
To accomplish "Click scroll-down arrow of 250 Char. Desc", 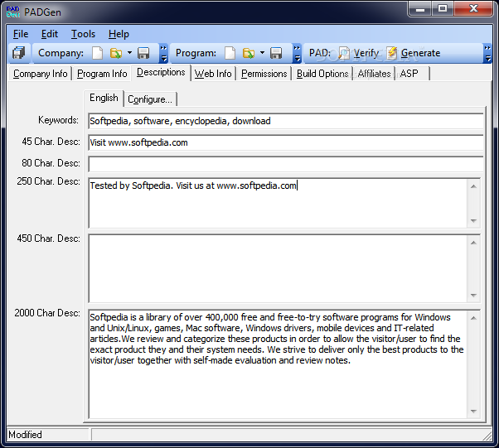I will pos(473,220).
